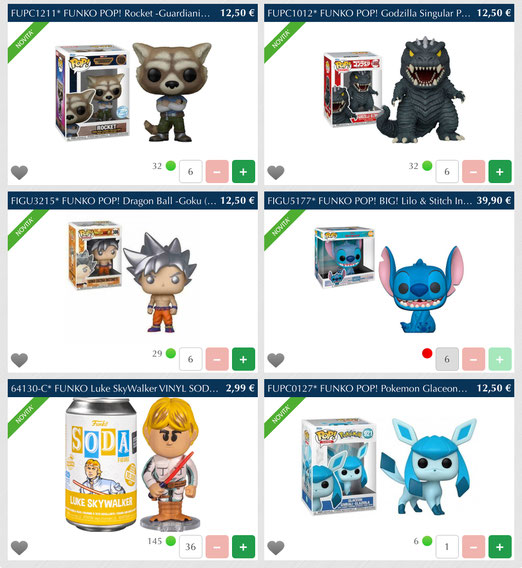Favorite the Rocket Guardiani Funko with heart icon
Screen dimensions: 522x568
(19, 172)
